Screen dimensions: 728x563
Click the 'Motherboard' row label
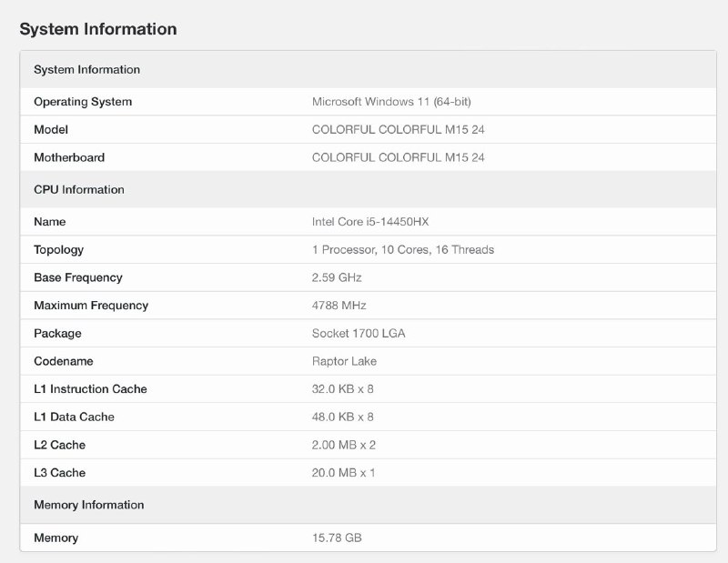point(69,157)
